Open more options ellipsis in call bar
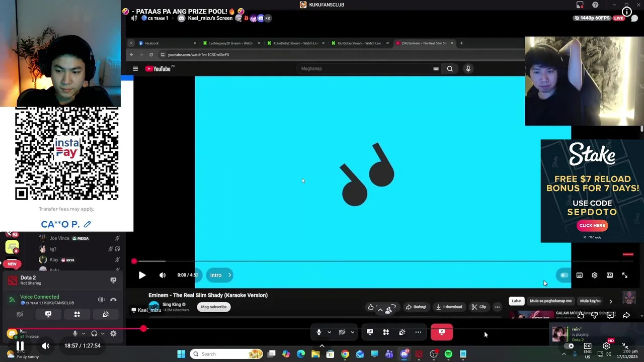The image size is (644, 362). pyautogui.click(x=418, y=332)
